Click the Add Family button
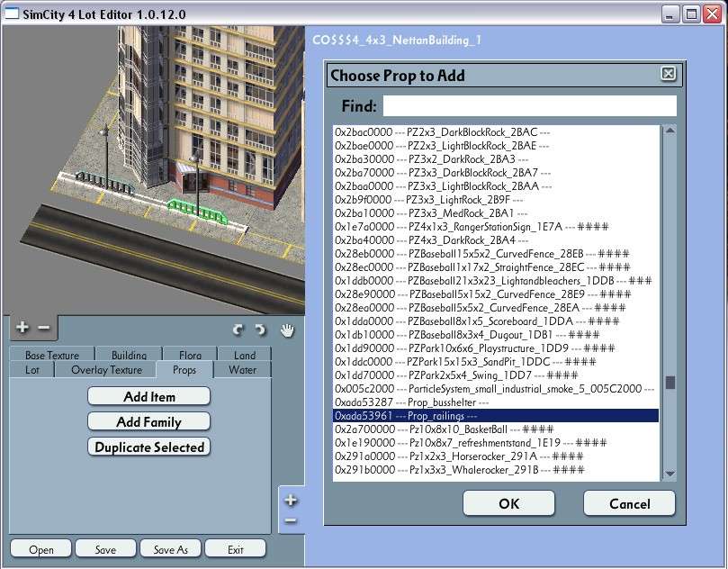The height and width of the screenshot is (569, 728). pos(149,421)
